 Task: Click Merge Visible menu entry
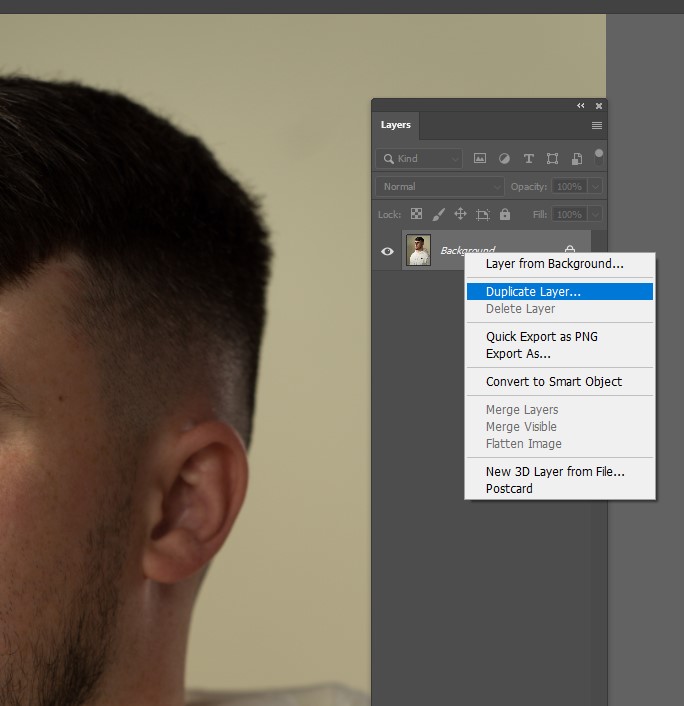pyautogui.click(x=560, y=427)
